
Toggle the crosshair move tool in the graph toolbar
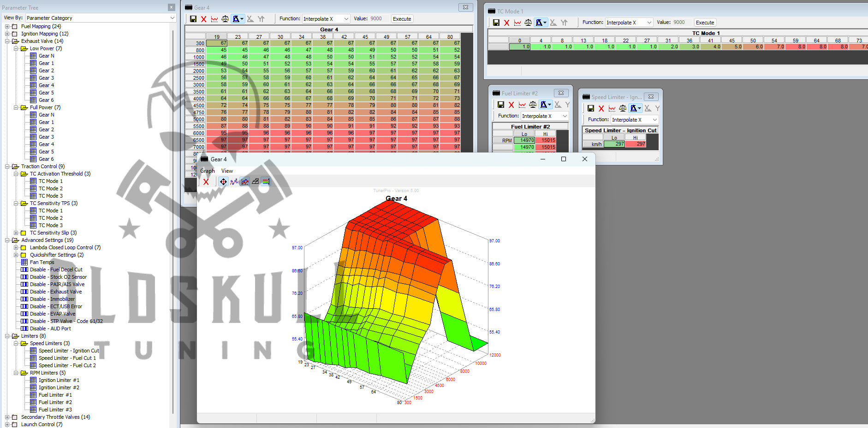pyautogui.click(x=223, y=182)
